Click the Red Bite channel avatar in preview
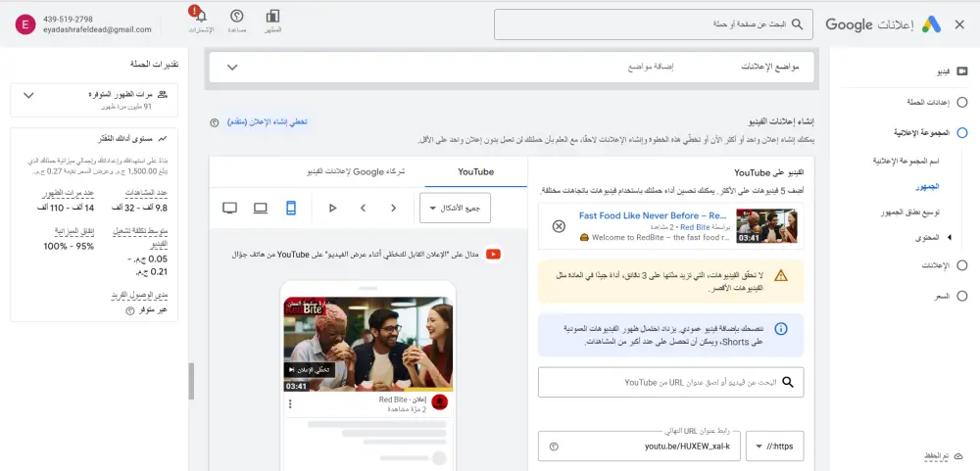Image resolution: width=980 pixels, height=471 pixels. tap(440, 401)
